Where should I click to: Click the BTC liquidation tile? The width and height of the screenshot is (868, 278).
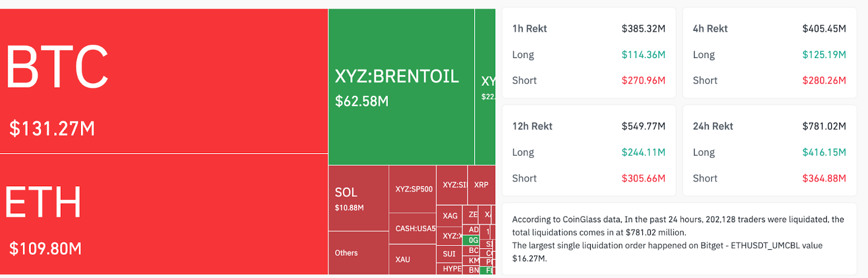tap(163, 81)
